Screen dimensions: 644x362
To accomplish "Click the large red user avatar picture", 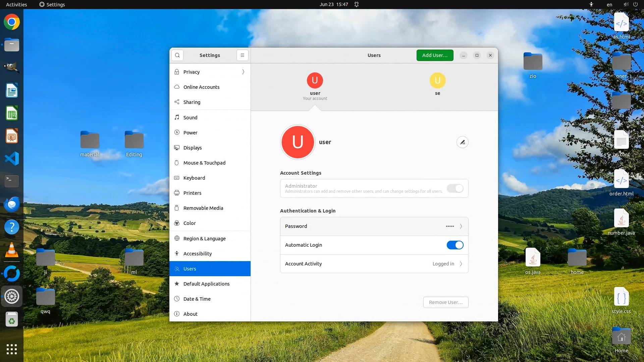I will (x=298, y=142).
